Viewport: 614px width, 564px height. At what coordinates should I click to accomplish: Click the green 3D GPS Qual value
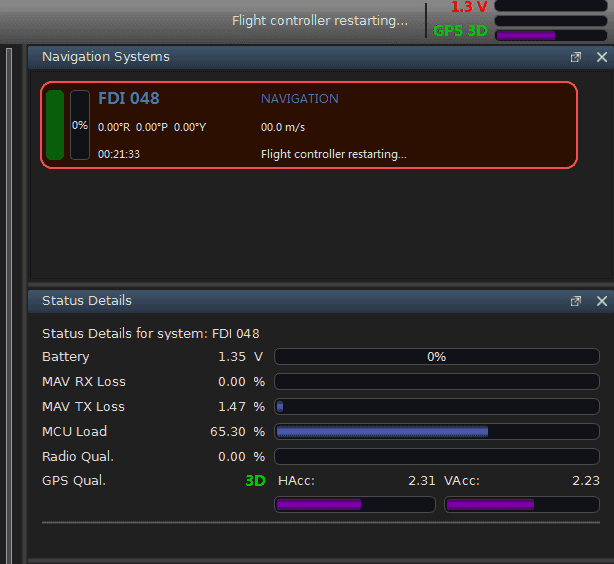tap(255, 481)
